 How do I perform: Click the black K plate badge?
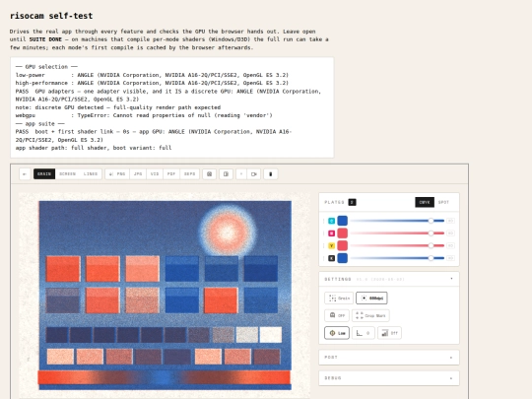click(x=331, y=258)
